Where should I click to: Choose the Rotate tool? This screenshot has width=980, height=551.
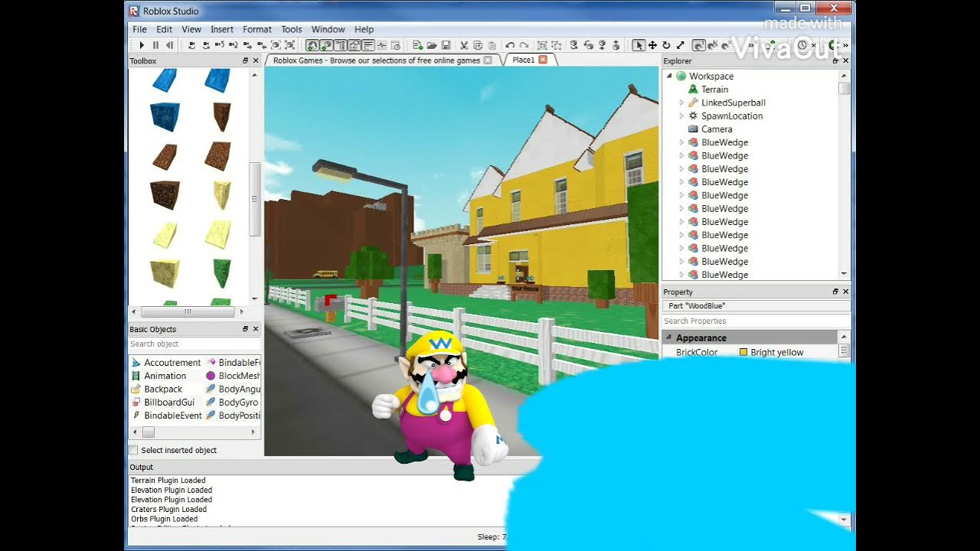pyautogui.click(x=666, y=45)
